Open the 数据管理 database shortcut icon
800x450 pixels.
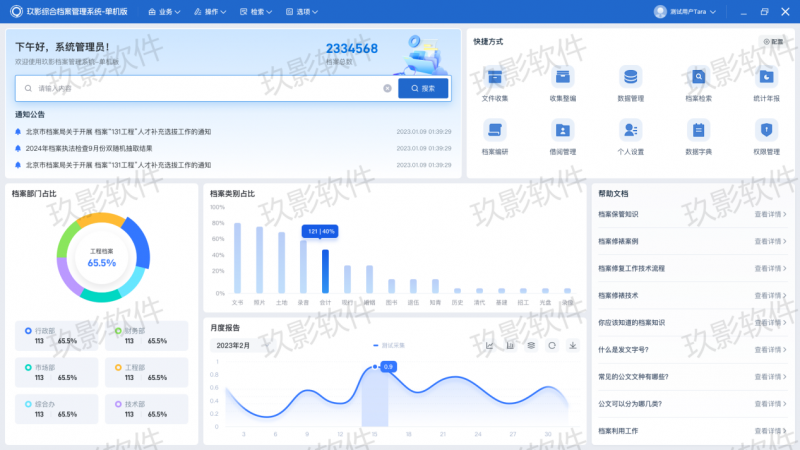630,77
